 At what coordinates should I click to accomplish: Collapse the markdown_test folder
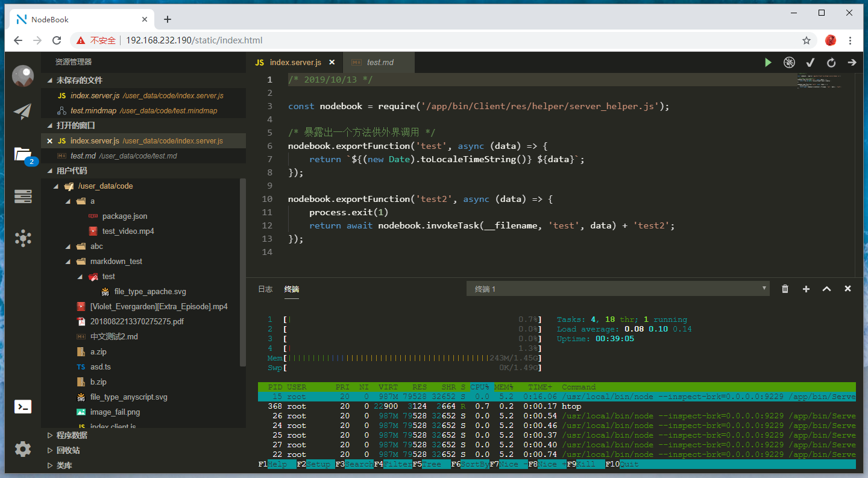(68, 262)
